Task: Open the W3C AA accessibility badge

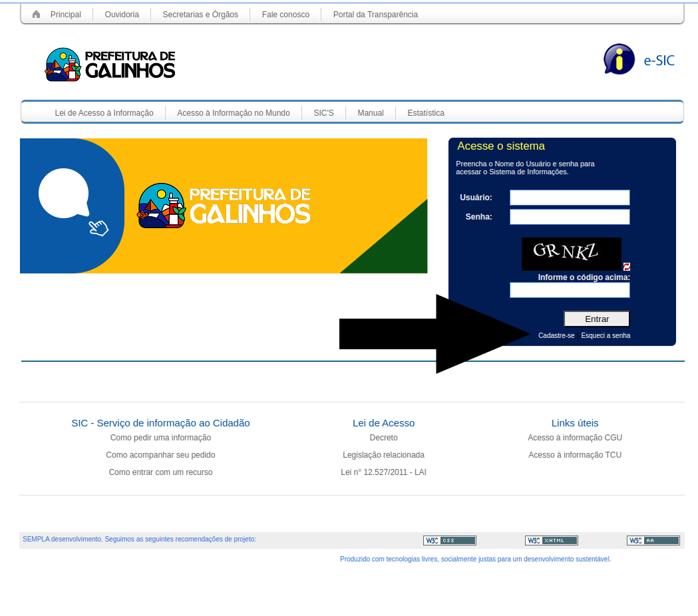Action: click(653, 540)
